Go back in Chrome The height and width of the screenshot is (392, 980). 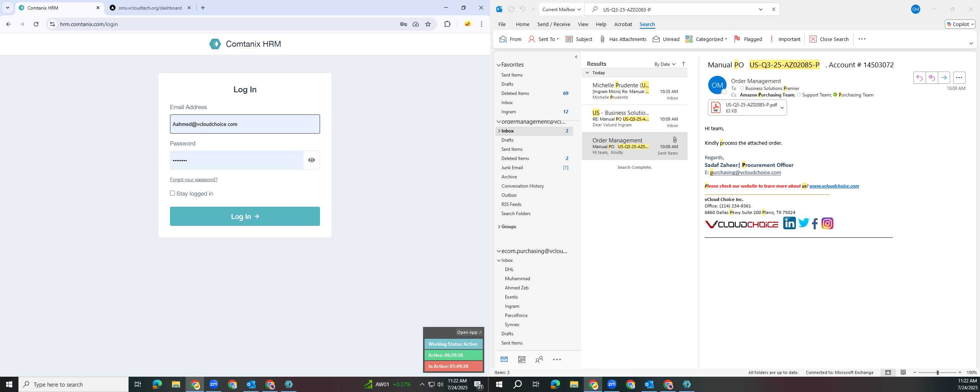tap(8, 24)
